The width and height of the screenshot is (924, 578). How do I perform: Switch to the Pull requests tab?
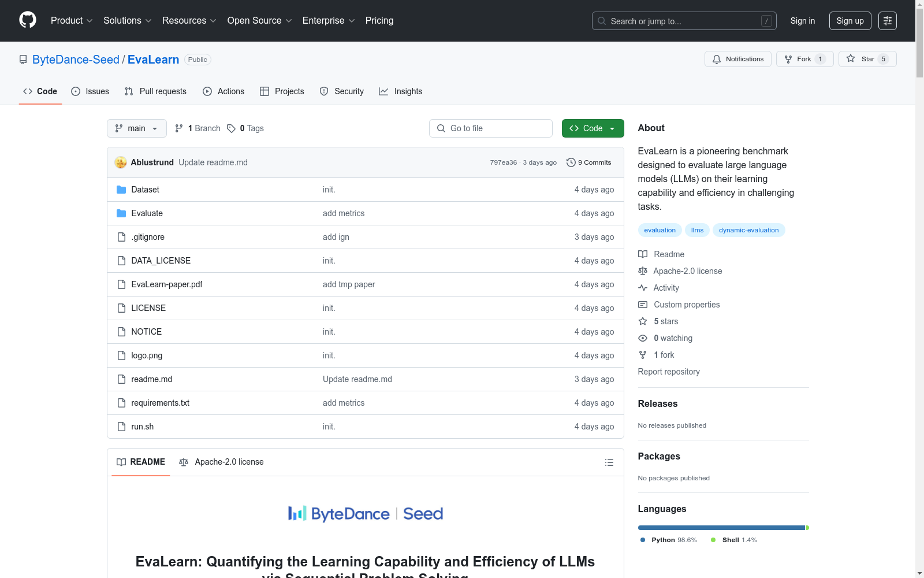pos(155,91)
